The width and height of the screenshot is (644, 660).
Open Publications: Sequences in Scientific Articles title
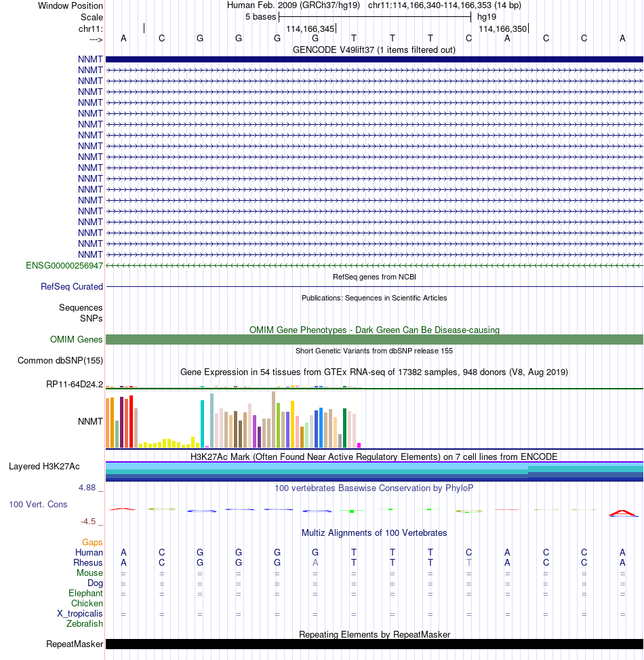coord(374,298)
